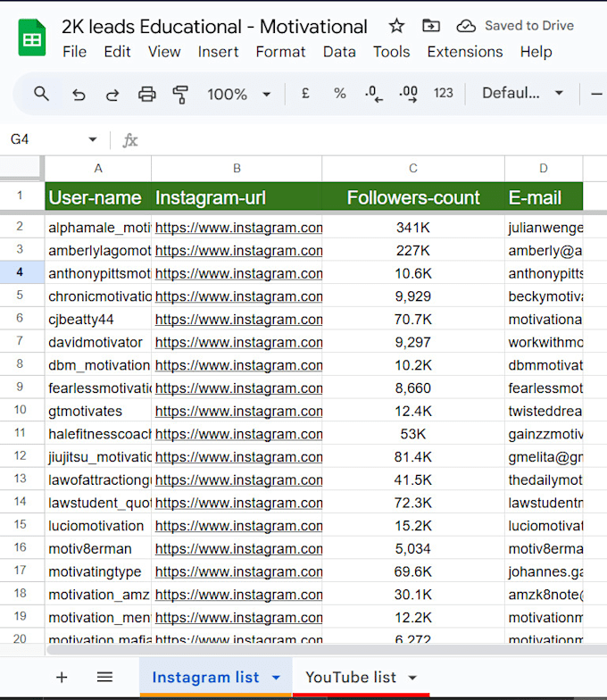Image resolution: width=607 pixels, height=700 pixels.
Task: Open the Format menu
Action: 280,52
